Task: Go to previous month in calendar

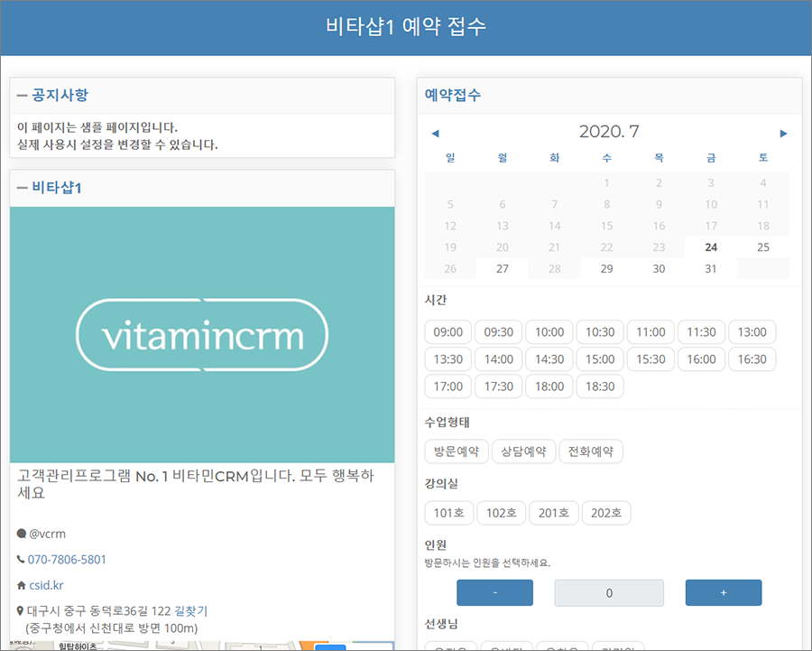Action: pyautogui.click(x=435, y=134)
